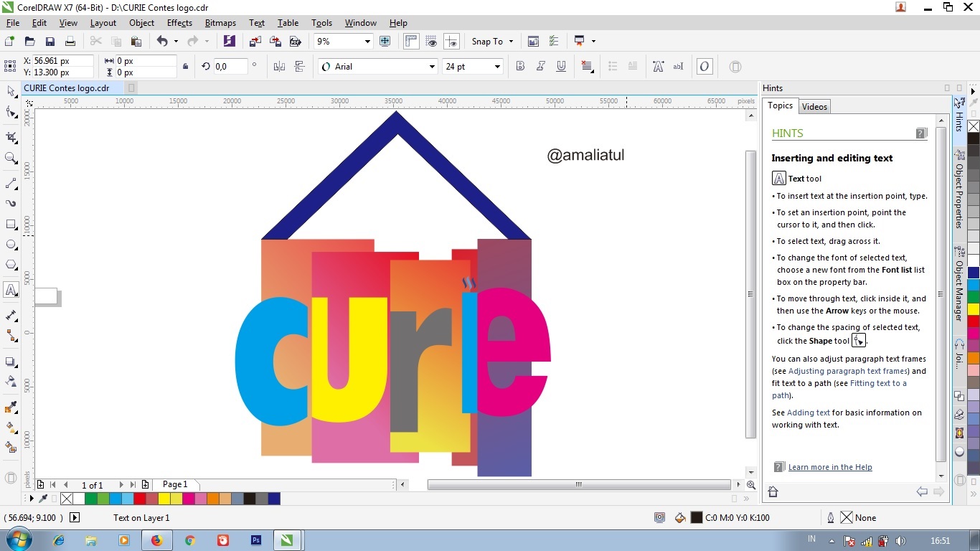Click the rotation angle input field
Viewport: 980px width, 551px height.
coord(230,67)
